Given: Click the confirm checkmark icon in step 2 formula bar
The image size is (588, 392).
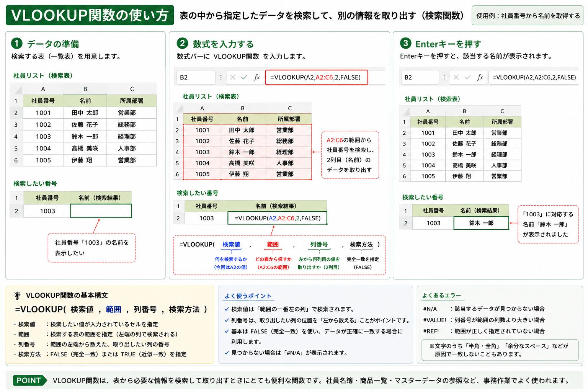Looking at the screenshot, I should pyautogui.click(x=244, y=77).
